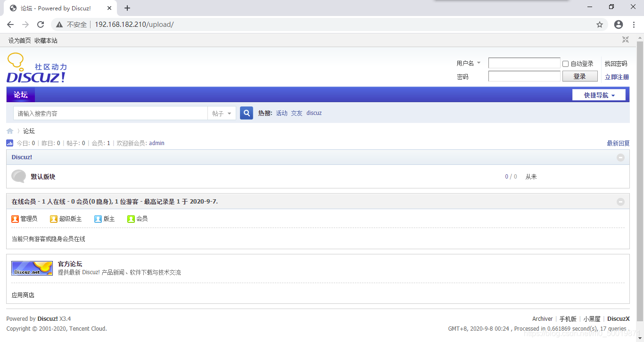
Task: Open the 官方论坛 link
Action: pos(70,264)
